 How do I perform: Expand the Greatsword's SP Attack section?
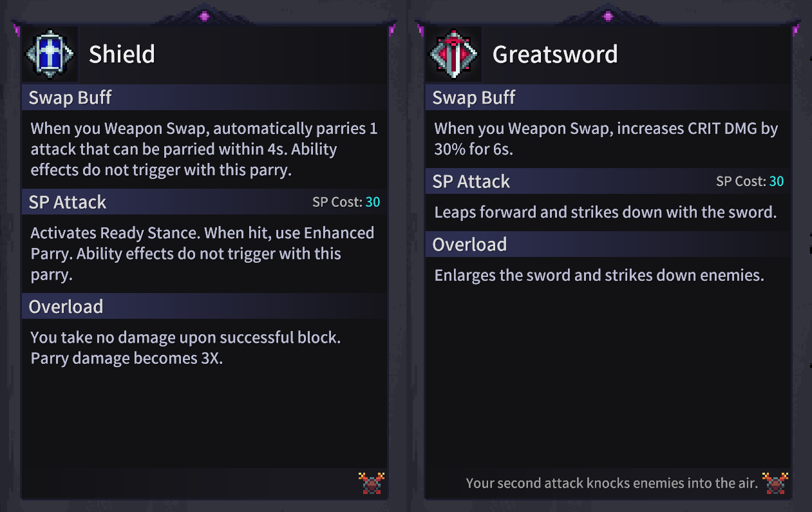click(x=471, y=181)
